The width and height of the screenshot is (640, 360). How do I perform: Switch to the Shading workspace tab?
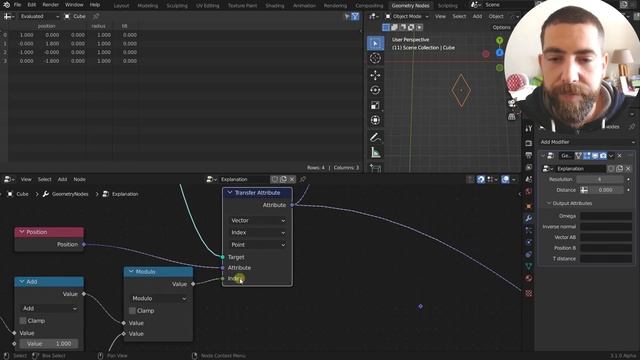click(x=275, y=6)
